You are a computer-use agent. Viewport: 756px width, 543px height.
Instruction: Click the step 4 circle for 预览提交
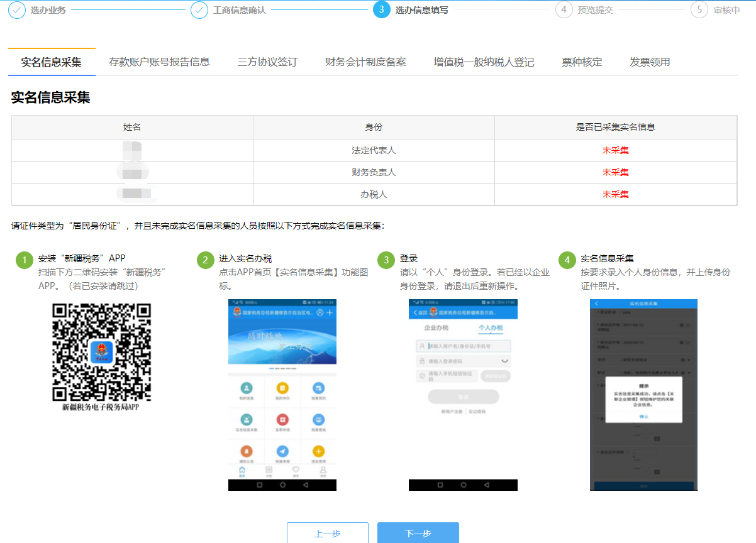click(564, 10)
